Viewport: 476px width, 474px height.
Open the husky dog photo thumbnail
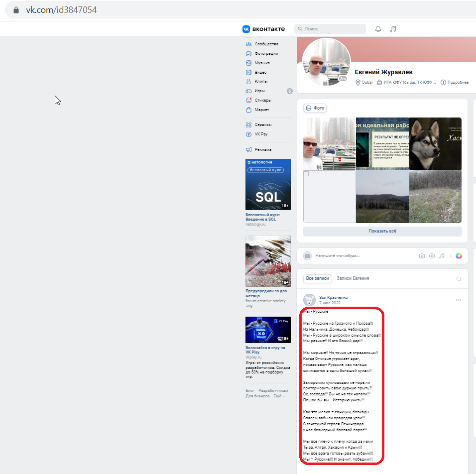(435, 143)
